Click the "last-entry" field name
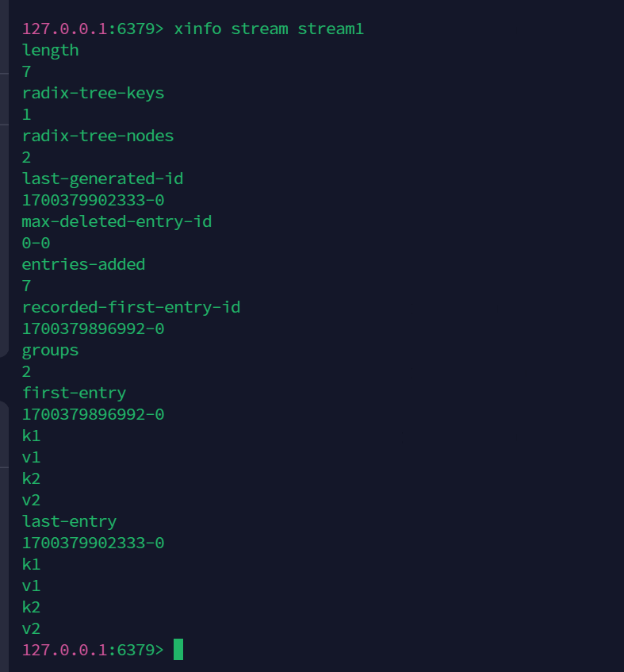The image size is (624, 672). [69, 521]
